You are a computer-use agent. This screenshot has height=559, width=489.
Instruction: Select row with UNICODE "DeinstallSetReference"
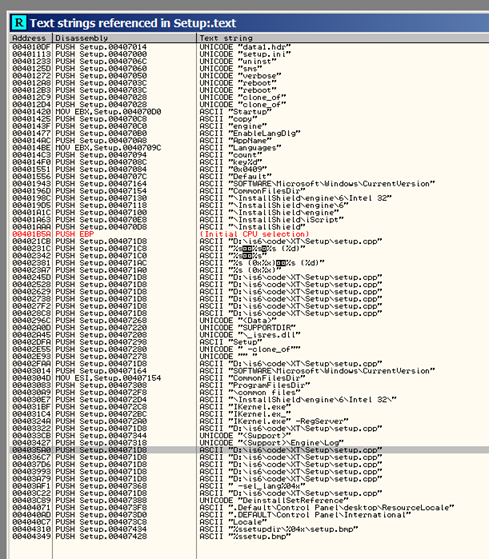[x=249, y=500]
